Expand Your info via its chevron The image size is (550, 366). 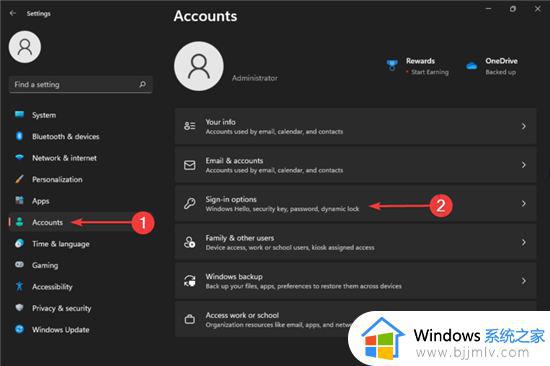pyautogui.click(x=523, y=126)
